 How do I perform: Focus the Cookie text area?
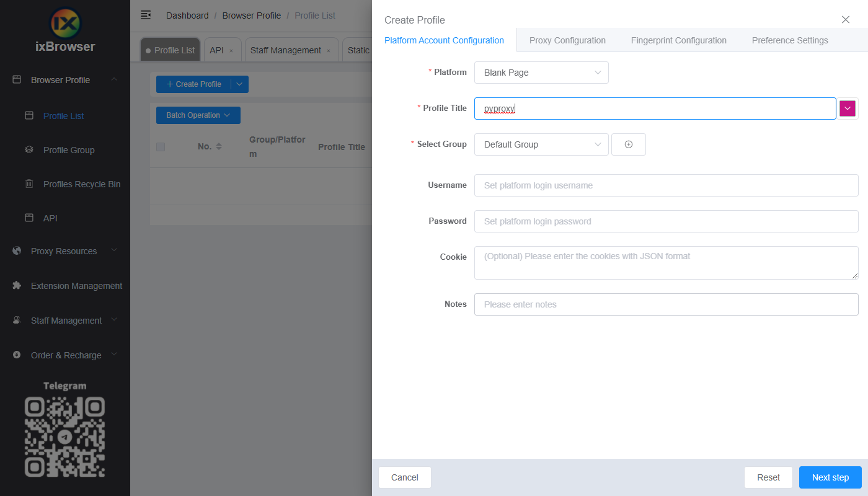pyautogui.click(x=666, y=263)
